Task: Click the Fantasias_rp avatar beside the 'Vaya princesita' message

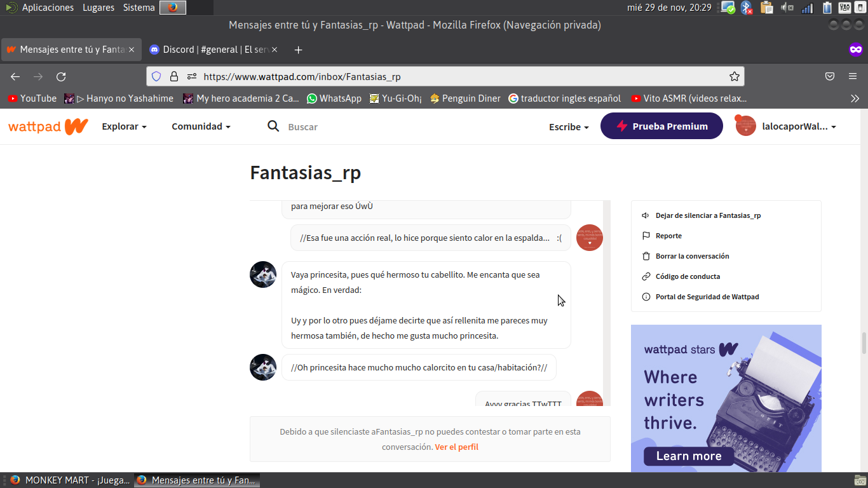Action: coord(263,274)
